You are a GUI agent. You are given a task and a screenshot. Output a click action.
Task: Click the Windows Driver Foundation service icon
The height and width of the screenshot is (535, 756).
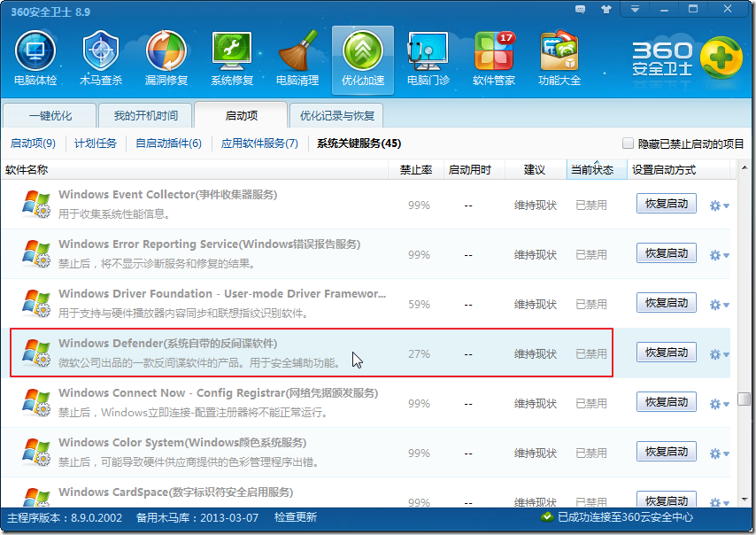click(36, 304)
